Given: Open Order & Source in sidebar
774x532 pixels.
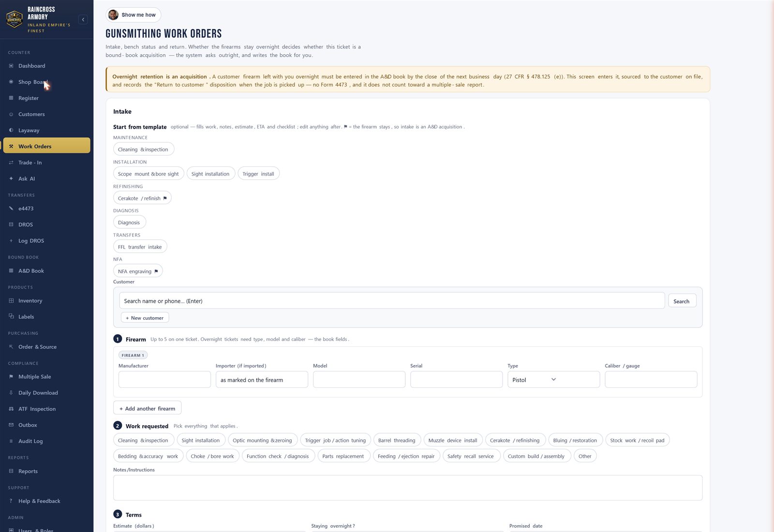Looking at the screenshot, I should click(47, 347).
